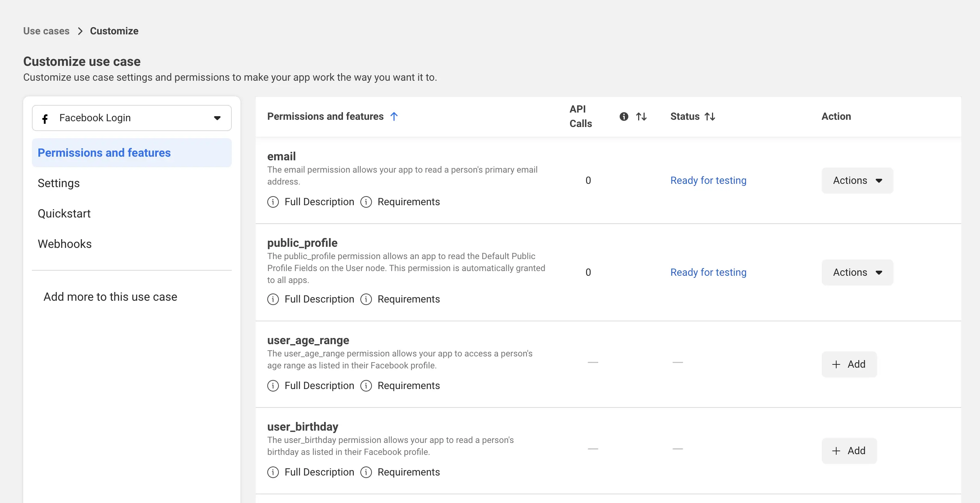The width and height of the screenshot is (980, 503).
Task: Sort the API Calls column arrows
Action: [641, 116]
